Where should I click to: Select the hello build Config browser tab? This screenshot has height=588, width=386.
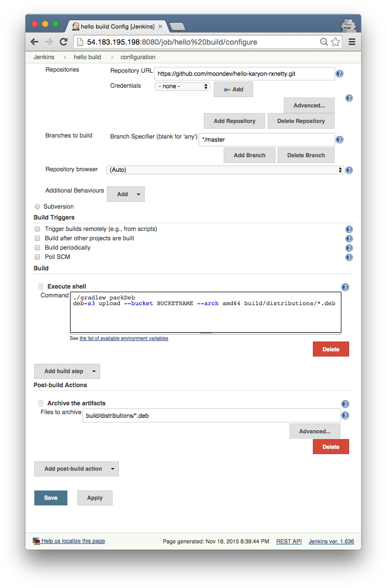pyautogui.click(x=117, y=26)
